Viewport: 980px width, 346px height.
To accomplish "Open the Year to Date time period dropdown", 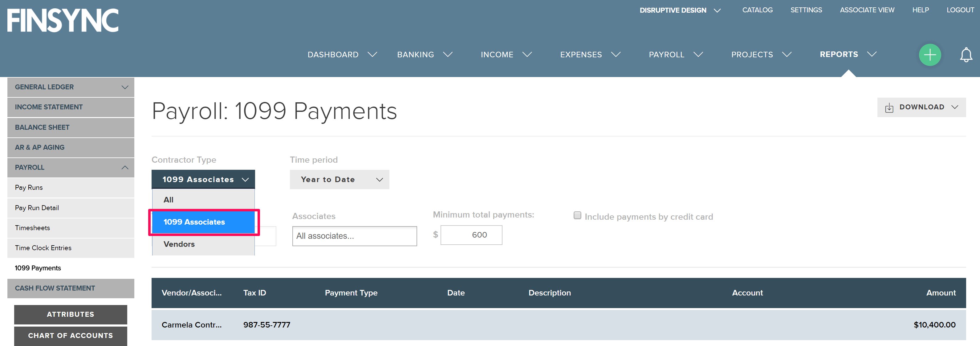I will click(339, 179).
